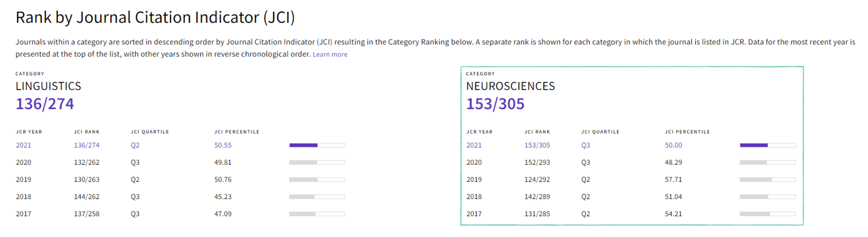The height and width of the screenshot is (237, 868).
Task: Click the large 153/305 Neurosciences heading
Action: (x=495, y=104)
